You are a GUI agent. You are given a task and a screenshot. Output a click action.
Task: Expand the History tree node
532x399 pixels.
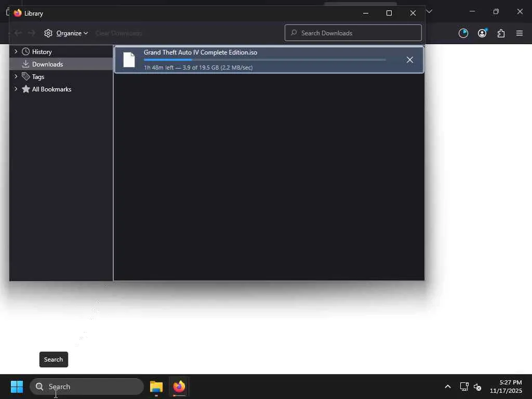pos(16,51)
